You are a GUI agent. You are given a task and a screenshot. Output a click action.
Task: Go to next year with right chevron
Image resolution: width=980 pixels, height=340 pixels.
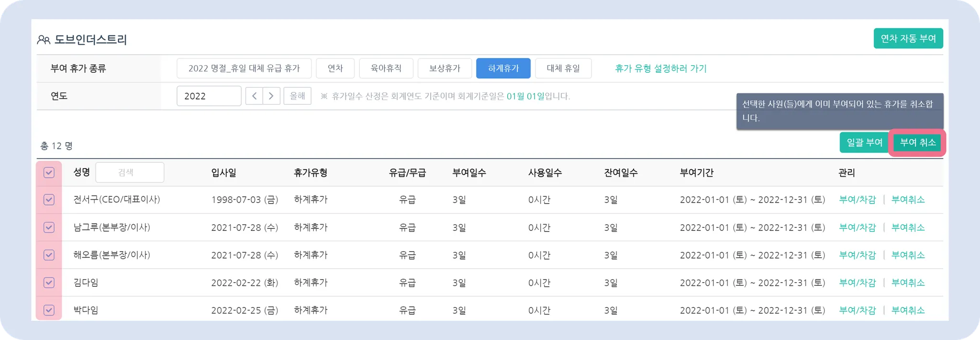click(271, 96)
